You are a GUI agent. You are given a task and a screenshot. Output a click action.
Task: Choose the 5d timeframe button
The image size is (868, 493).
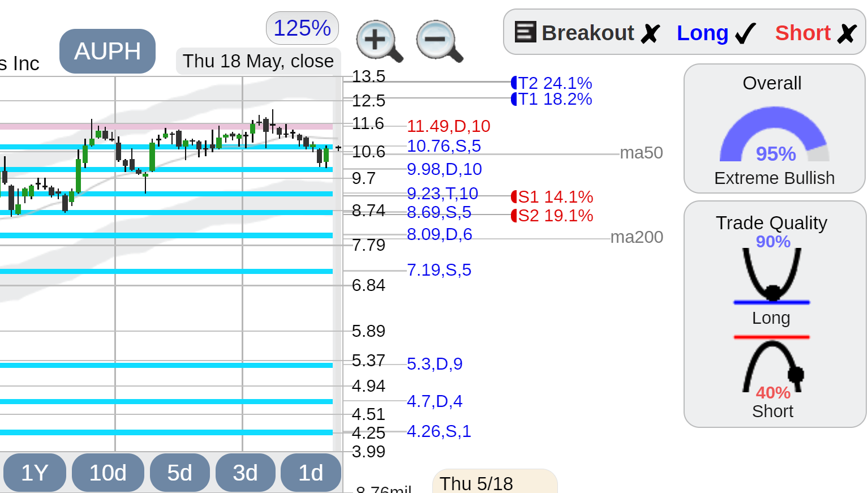180,473
